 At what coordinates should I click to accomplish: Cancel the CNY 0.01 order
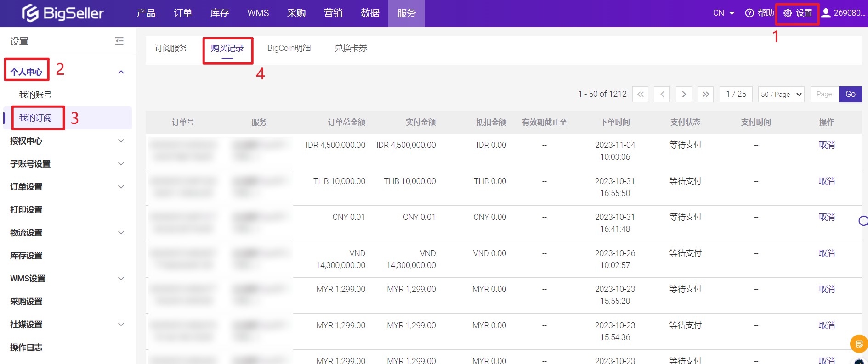click(x=827, y=217)
